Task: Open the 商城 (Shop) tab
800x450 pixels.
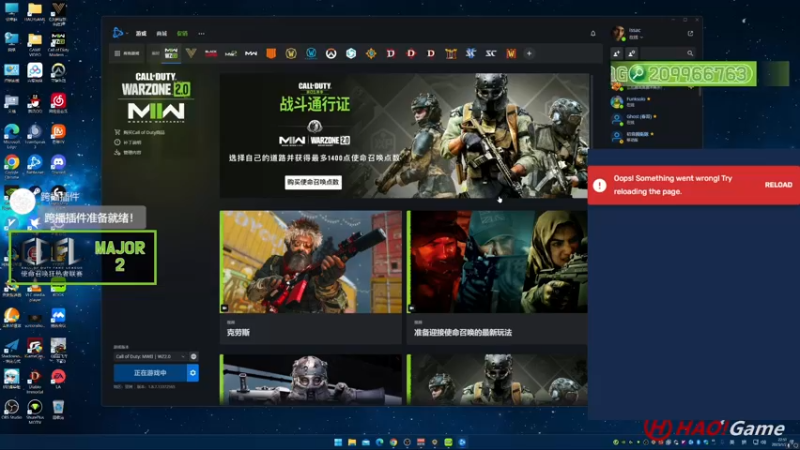Action: pos(162,34)
